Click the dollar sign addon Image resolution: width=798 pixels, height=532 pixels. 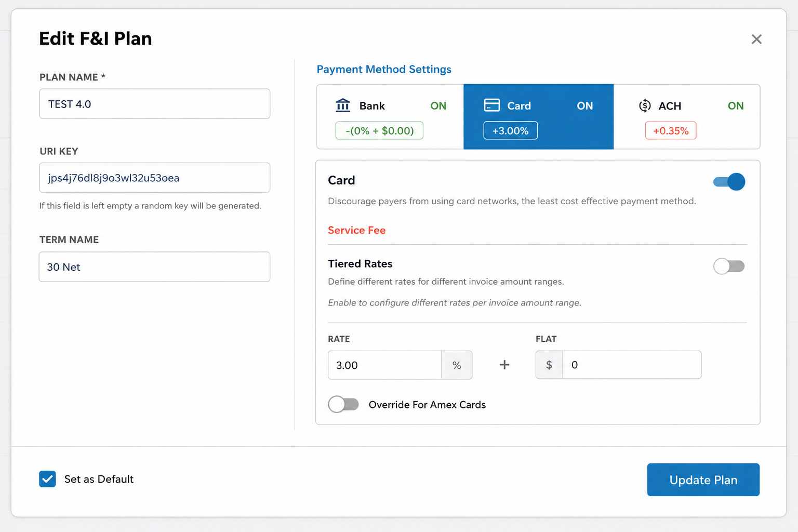click(549, 365)
